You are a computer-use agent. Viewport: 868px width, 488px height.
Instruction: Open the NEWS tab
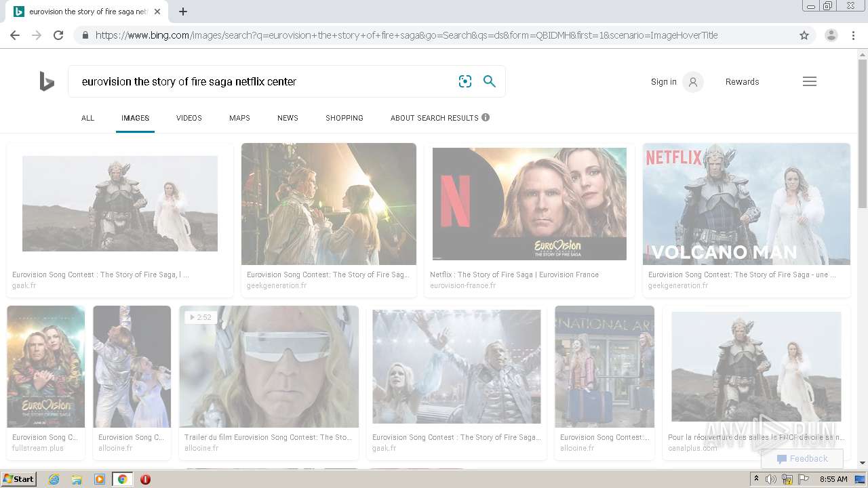coord(288,118)
